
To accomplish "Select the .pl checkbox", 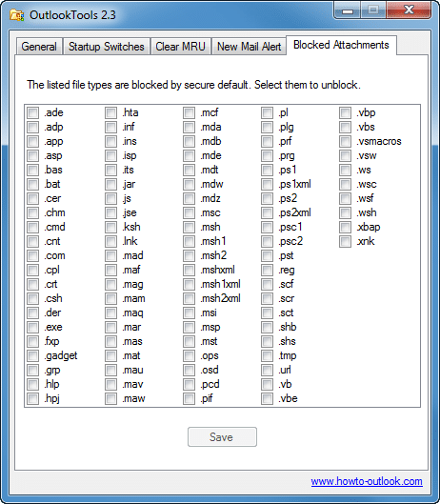I will (267, 112).
